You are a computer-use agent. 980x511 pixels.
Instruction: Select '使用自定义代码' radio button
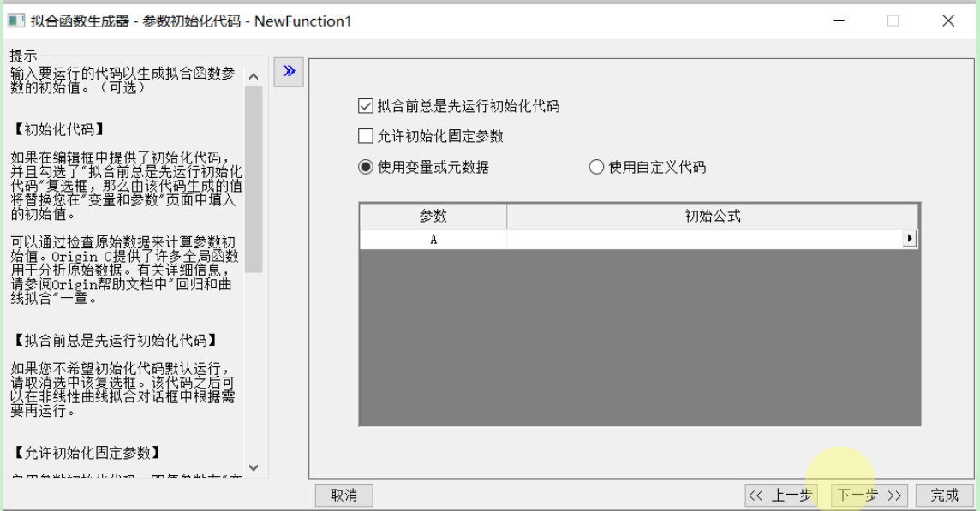(x=596, y=167)
